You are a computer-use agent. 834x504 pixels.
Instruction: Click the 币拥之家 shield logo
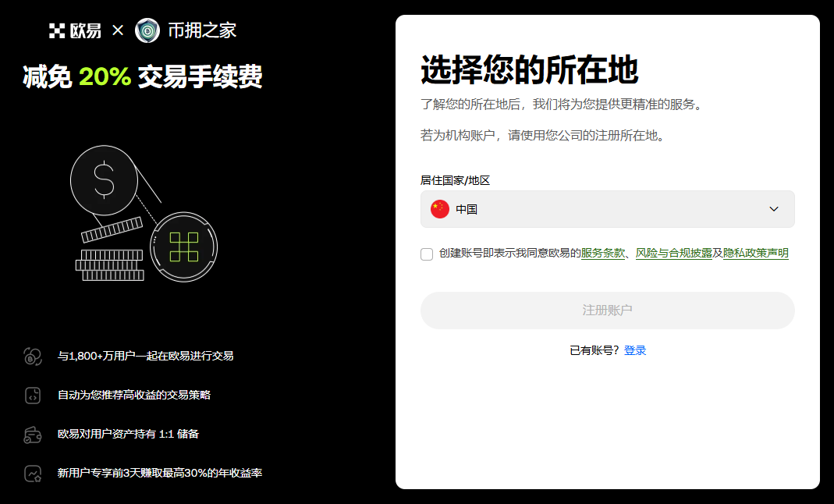coord(147,31)
